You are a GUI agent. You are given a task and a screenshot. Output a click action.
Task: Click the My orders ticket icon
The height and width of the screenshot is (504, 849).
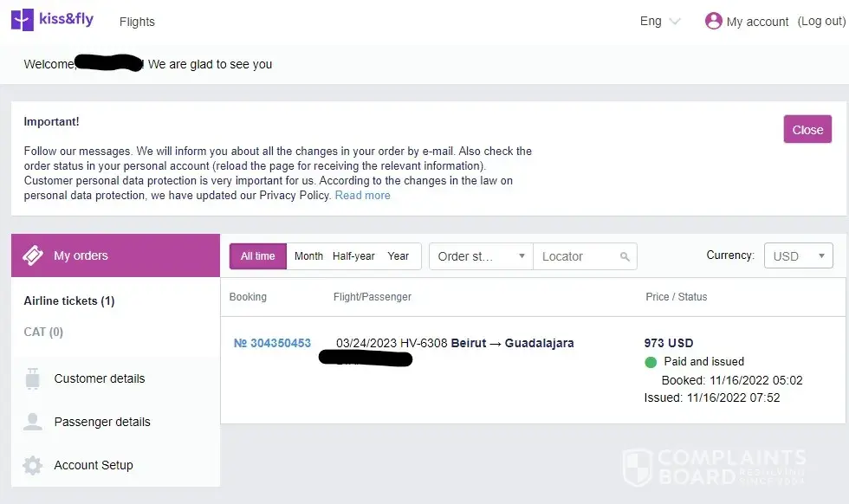click(x=33, y=255)
